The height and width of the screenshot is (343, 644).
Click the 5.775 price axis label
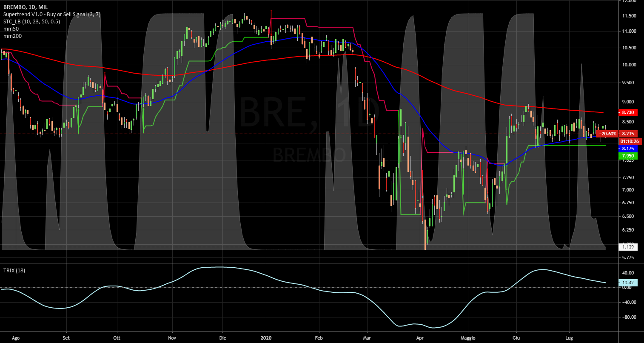[x=629, y=258]
